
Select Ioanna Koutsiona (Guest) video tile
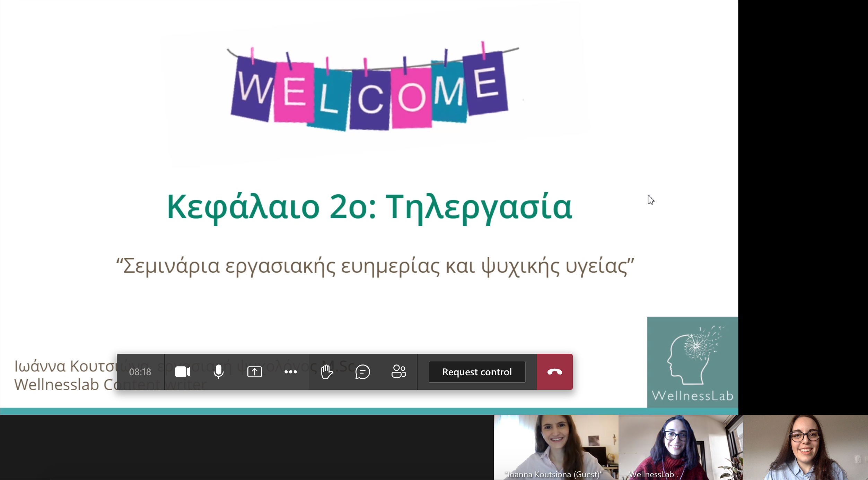point(556,447)
